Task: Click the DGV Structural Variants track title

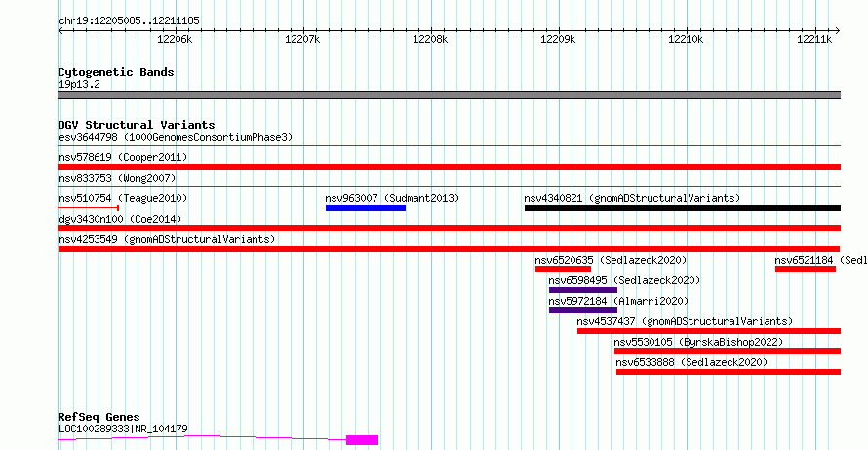Action: (x=137, y=125)
